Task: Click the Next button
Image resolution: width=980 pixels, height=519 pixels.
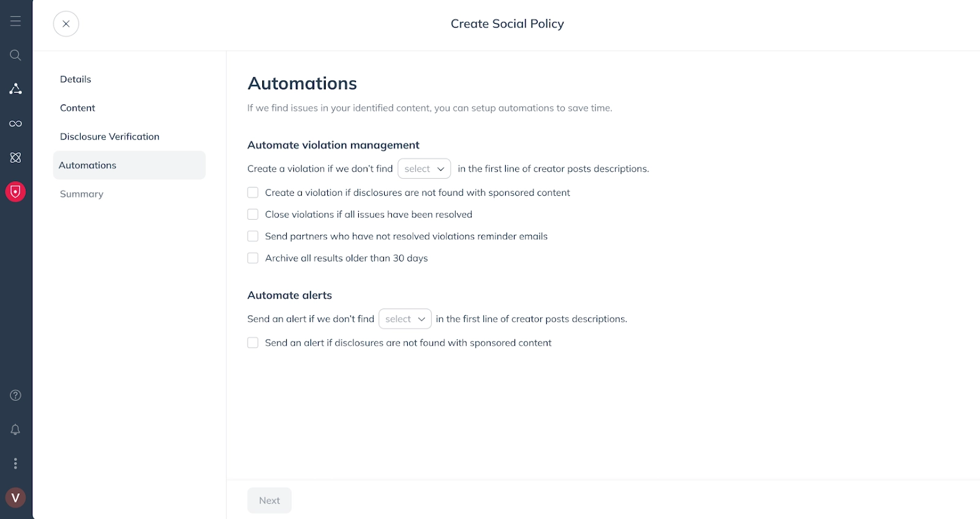Action: coord(269,500)
